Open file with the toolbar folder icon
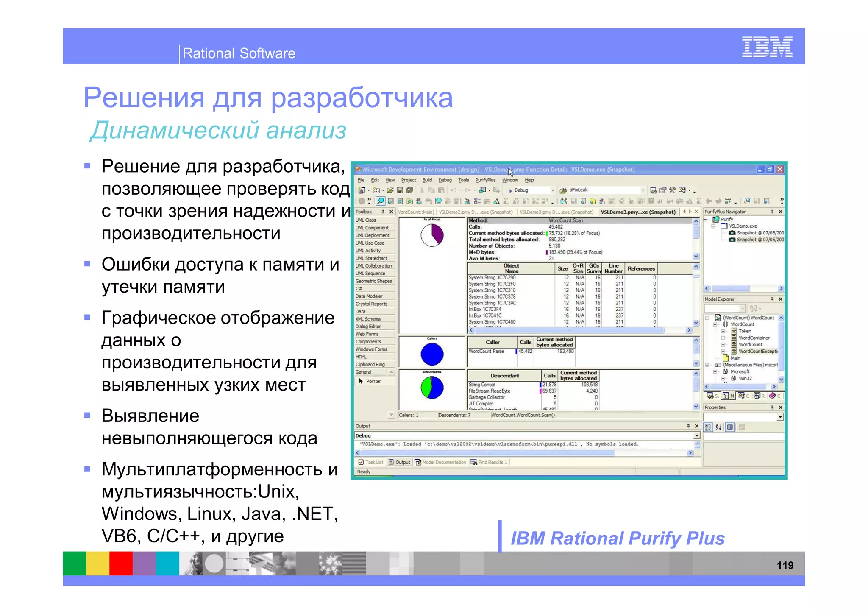This screenshot has height=614, width=868. (390, 190)
